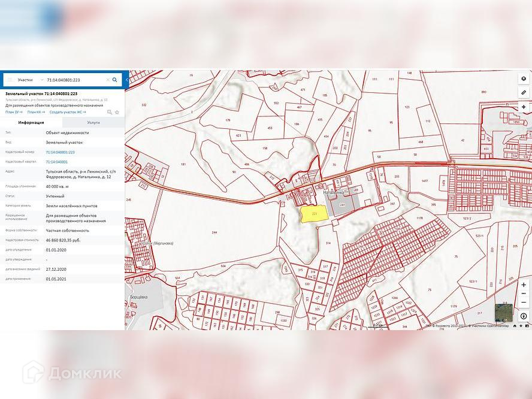
Task: Click parcel 314 on the map
Action: click(x=328, y=243)
